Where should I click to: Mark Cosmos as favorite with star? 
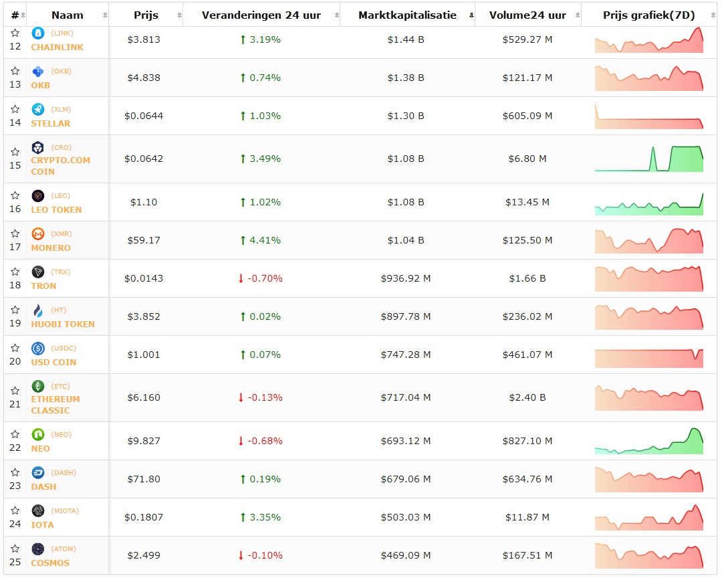[x=15, y=549]
